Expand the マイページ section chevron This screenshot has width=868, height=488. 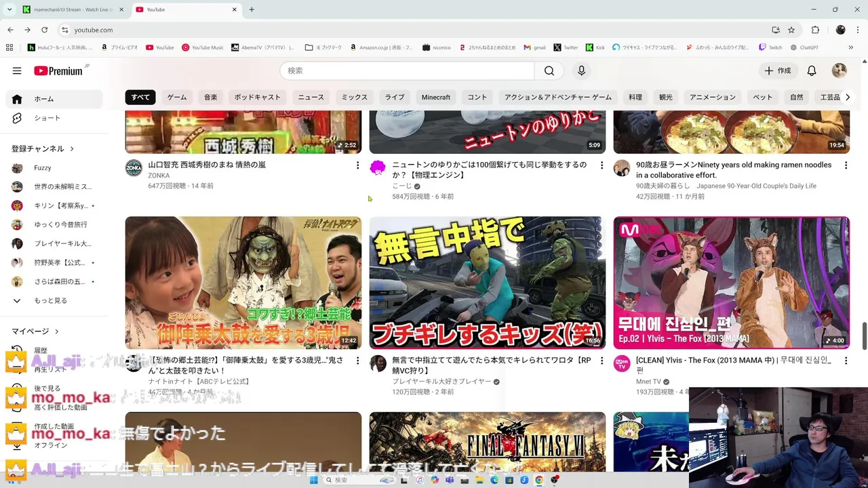point(56,331)
